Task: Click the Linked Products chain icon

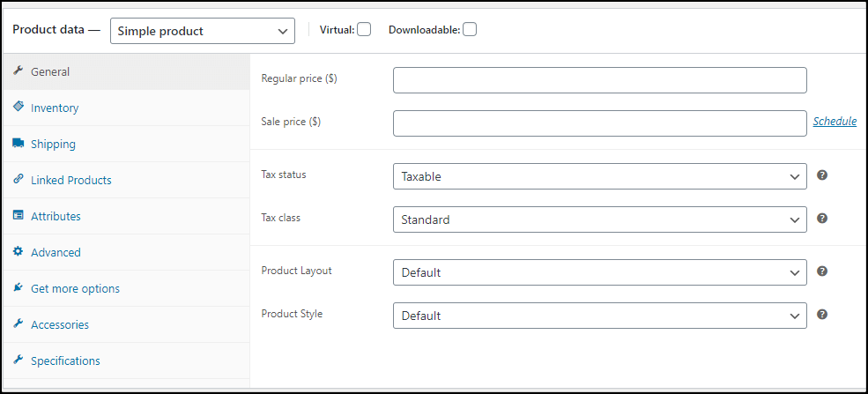Action: 18,179
